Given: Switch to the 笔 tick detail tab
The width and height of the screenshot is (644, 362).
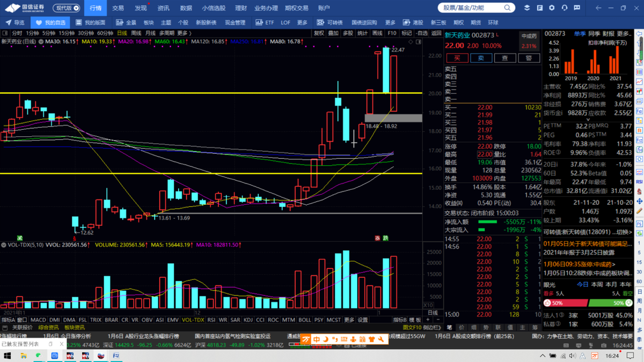Looking at the screenshot, I should (x=449, y=327).
